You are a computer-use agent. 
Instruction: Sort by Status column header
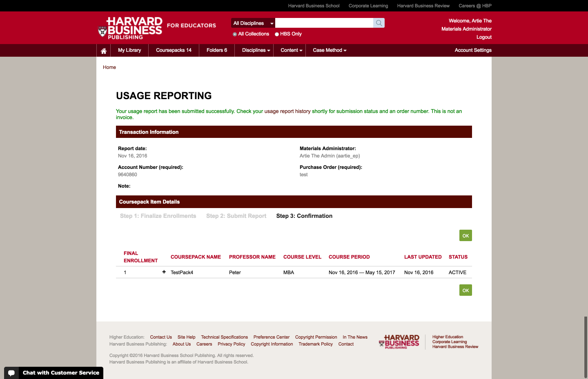coord(458,257)
